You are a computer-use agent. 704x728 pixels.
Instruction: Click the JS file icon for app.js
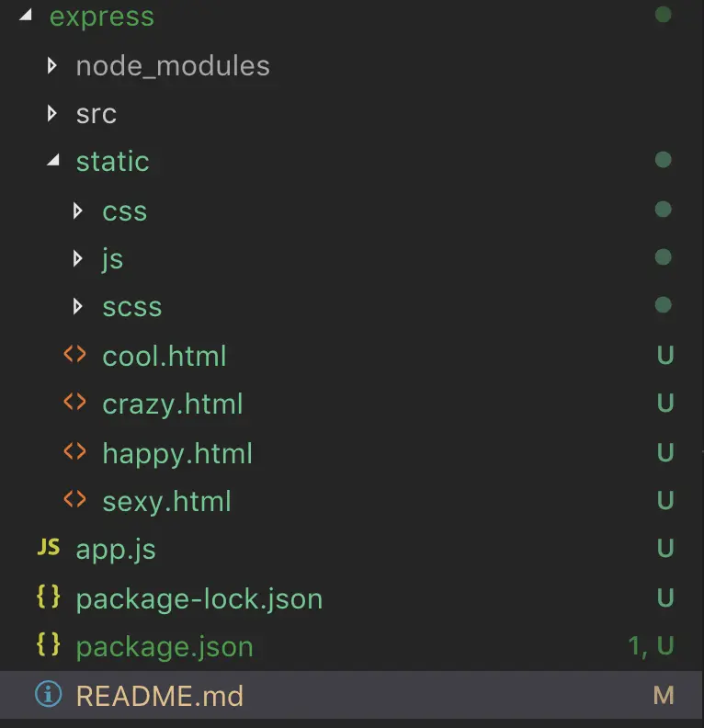[x=48, y=549]
